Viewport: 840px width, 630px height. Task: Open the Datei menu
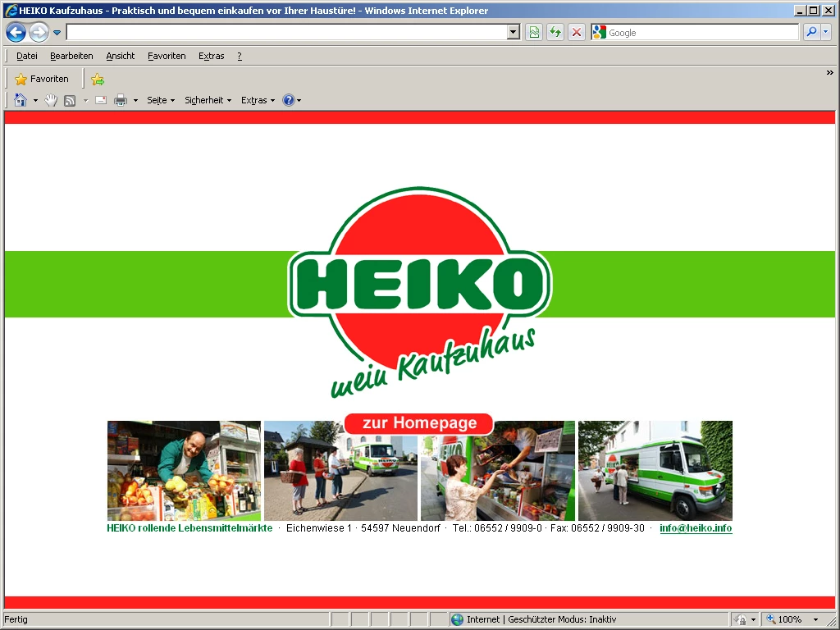[x=27, y=56]
